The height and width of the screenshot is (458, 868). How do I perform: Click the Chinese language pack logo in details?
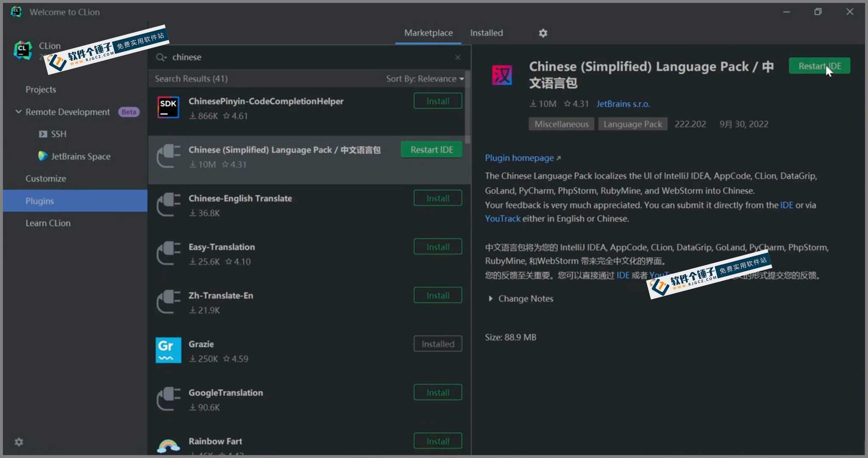[x=502, y=75]
